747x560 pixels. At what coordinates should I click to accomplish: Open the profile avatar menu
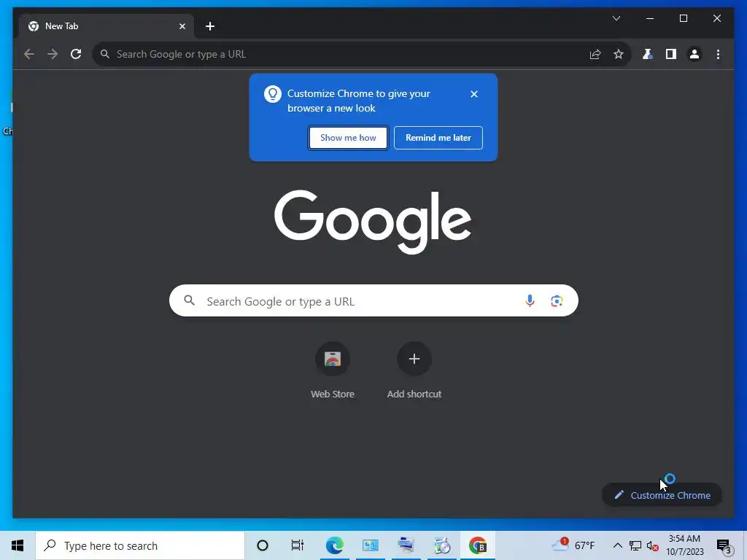point(694,54)
